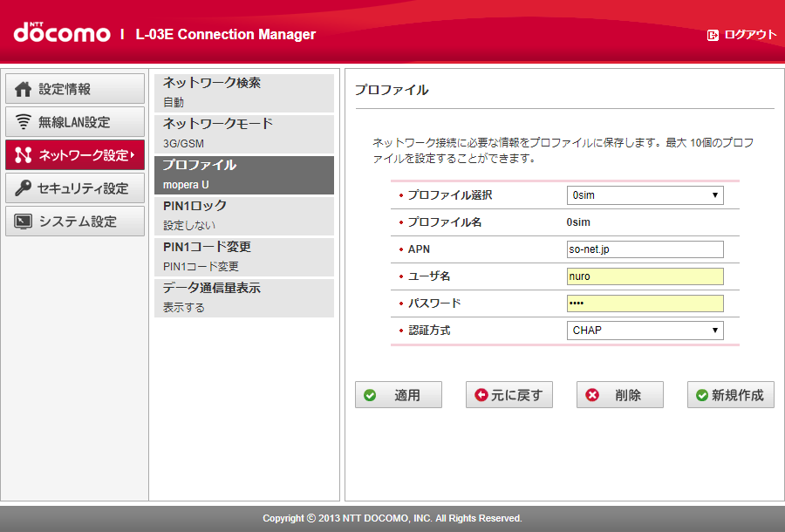Image resolution: width=785 pixels, height=532 pixels.
Task: Click the 新規作成 button
Action: click(730, 394)
